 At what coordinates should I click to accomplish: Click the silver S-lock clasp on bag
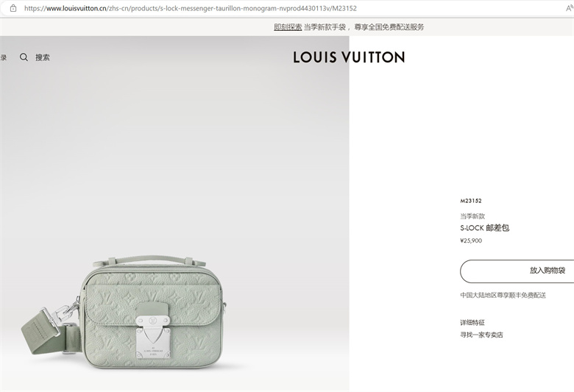pyautogui.click(x=153, y=331)
